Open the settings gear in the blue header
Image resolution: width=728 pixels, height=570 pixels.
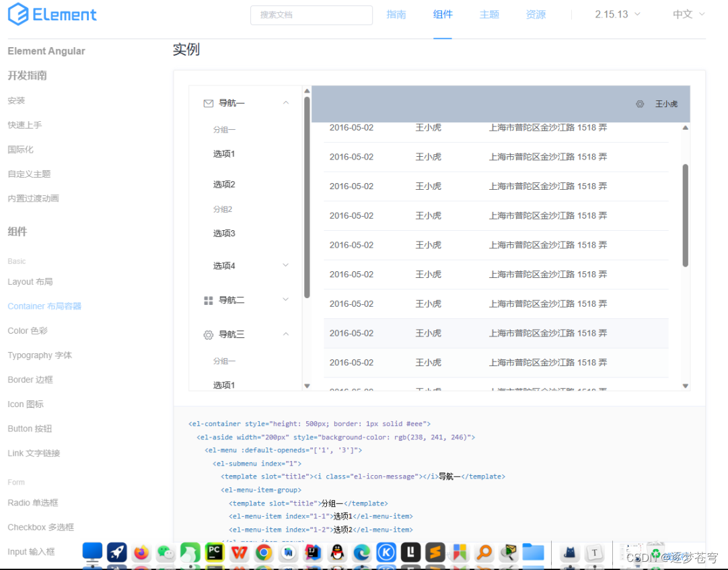(x=640, y=104)
